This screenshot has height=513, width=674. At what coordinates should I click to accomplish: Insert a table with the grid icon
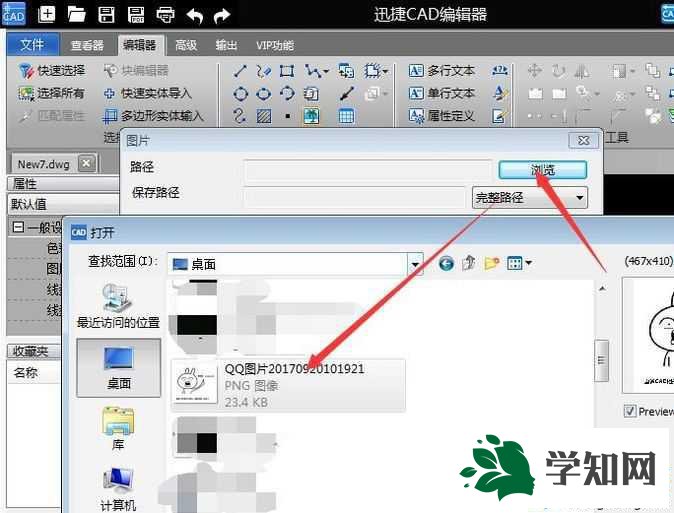pyautogui.click(x=346, y=116)
